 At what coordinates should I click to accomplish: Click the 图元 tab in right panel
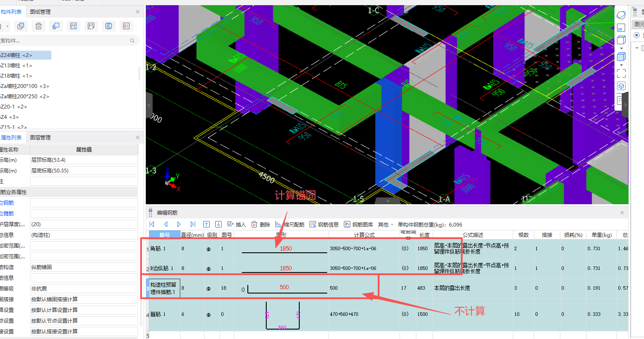[x=639, y=24]
